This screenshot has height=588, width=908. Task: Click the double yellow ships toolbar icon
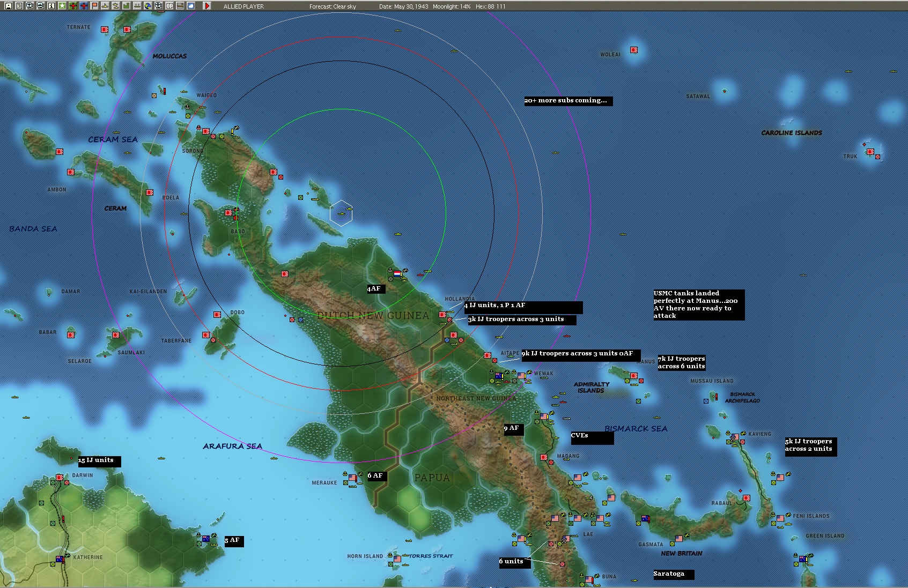coord(116,6)
